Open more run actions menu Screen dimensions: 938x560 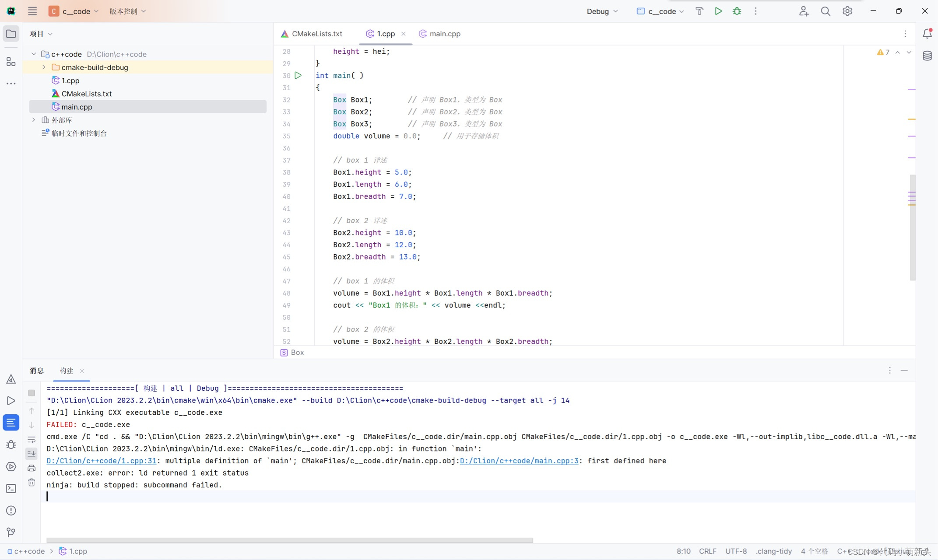(755, 11)
